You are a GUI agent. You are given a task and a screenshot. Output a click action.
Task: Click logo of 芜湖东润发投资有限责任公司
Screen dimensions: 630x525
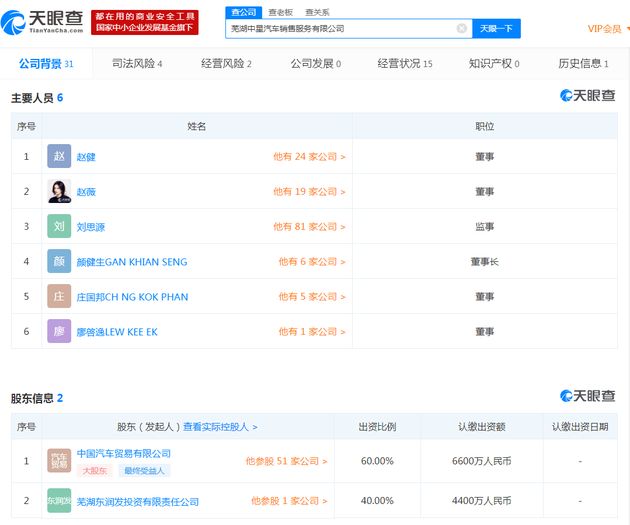[x=59, y=501]
